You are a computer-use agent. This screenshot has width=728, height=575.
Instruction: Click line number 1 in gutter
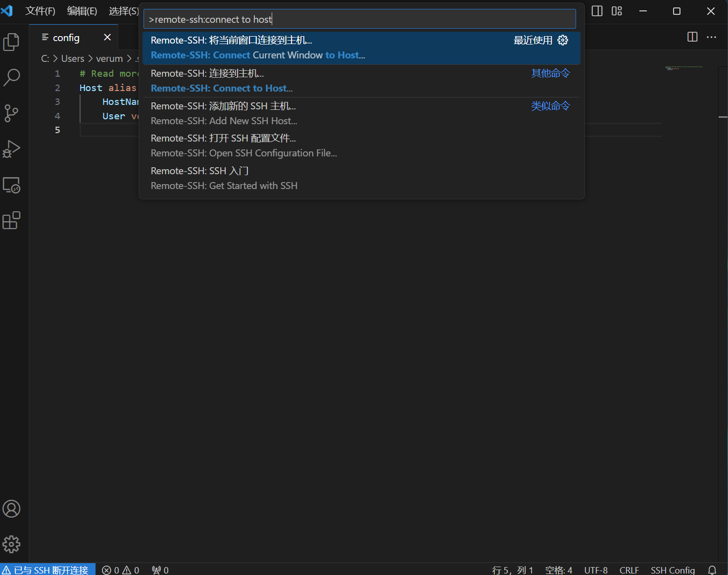(x=57, y=73)
